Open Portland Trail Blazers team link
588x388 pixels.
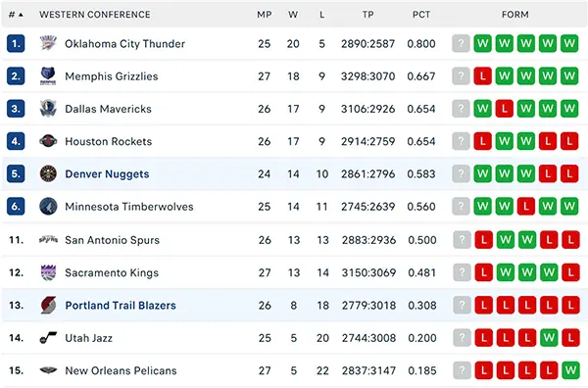click(x=121, y=305)
